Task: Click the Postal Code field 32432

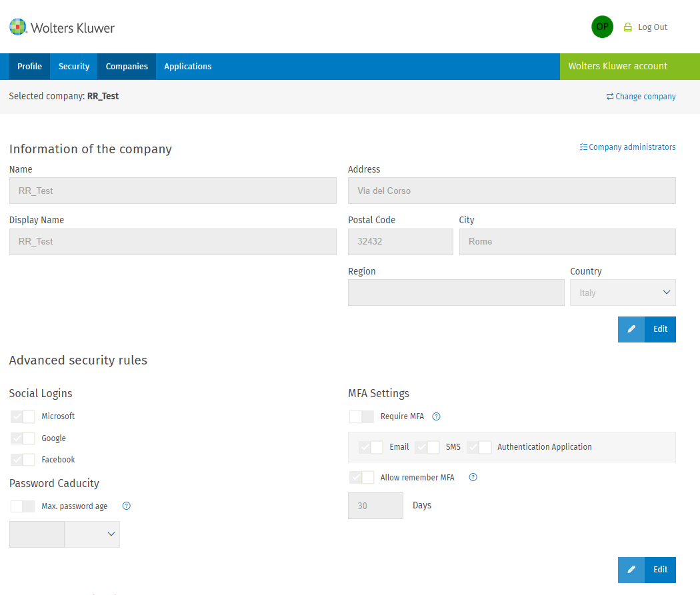Action: click(x=401, y=242)
